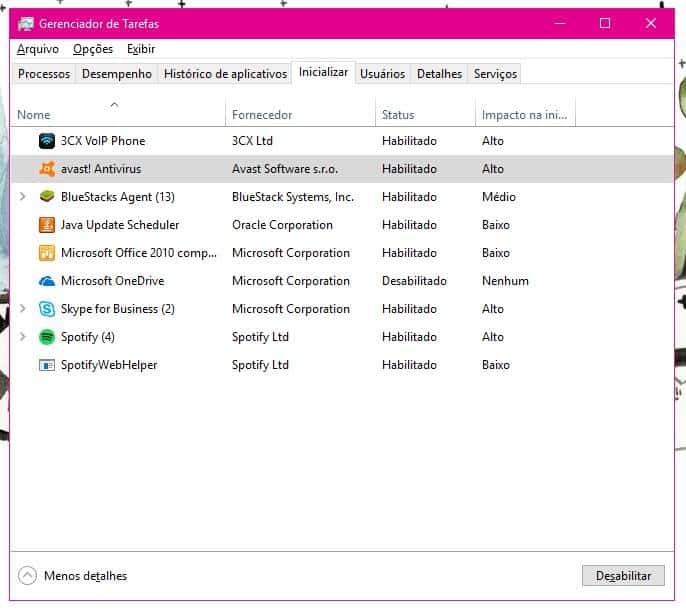
Task: Switch to the Histórico de aplicativos tab
Action: [225, 74]
